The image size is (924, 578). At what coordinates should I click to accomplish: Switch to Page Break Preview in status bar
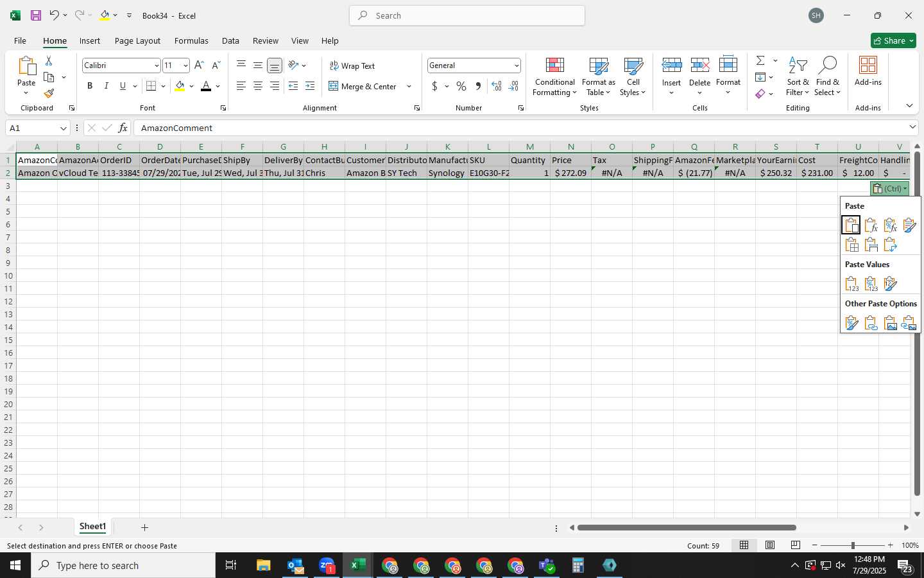(796, 545)
